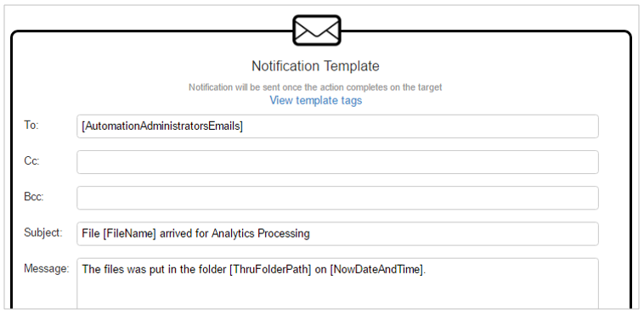This screenshot has width=644, height=314.
Task: Click the Message: field label
Action: click(x=47, y=268)
